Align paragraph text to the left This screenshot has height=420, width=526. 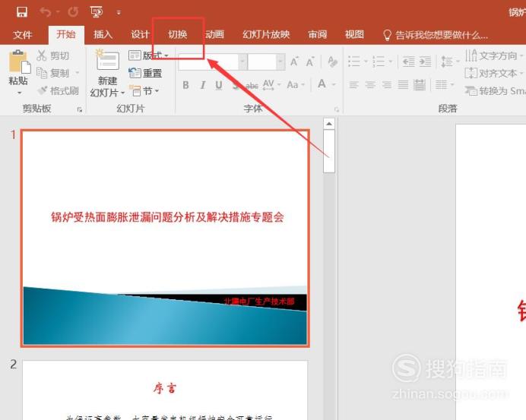pyautogui.click(x=353, y=85)
